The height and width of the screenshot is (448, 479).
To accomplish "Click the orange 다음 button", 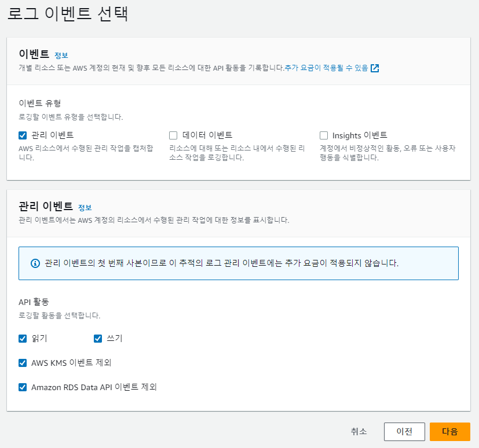I will coord(449,432).
